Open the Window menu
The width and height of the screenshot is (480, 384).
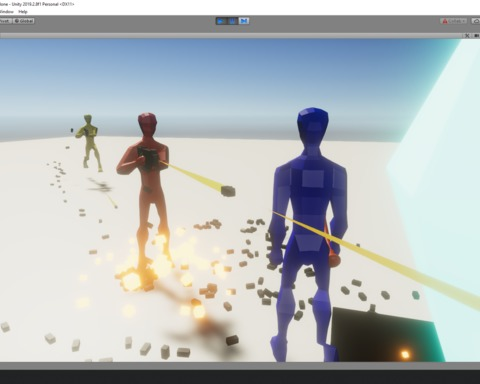pos(7,12)
